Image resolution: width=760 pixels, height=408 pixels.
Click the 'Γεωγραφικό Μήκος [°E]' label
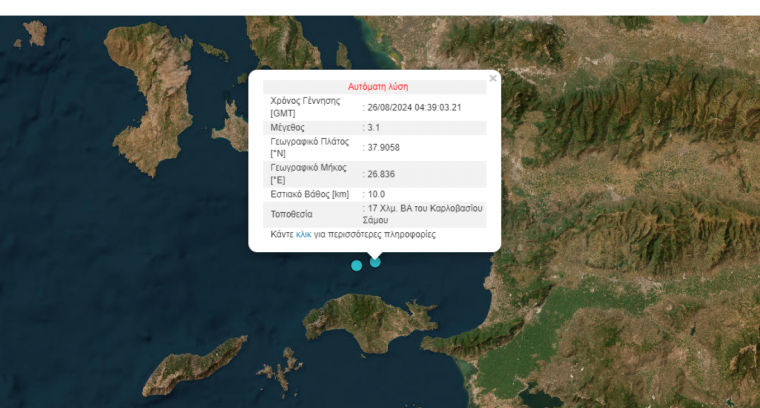tap(307, 174)
